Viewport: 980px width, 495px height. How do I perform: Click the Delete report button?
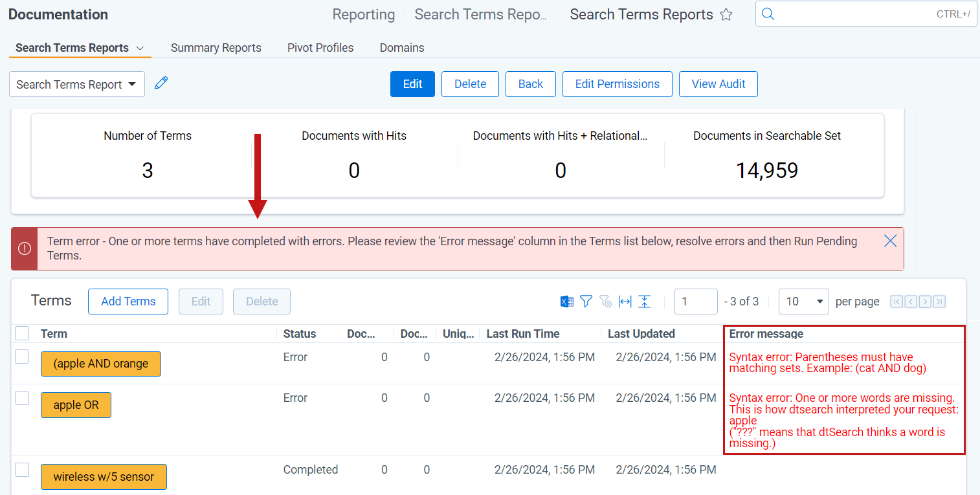click(470, 84)
